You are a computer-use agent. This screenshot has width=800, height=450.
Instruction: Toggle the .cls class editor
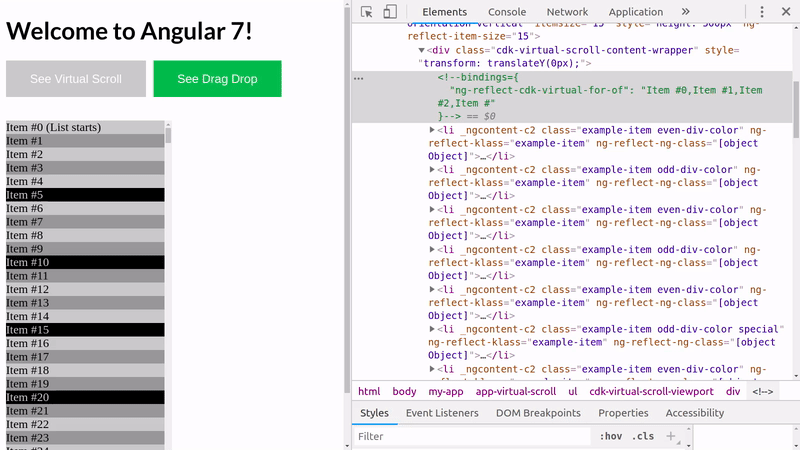click(x=641, y=436)
